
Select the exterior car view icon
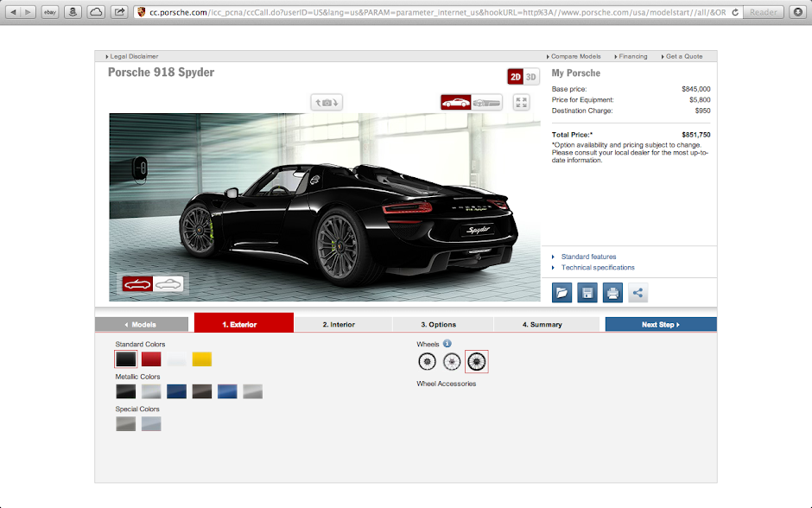(456, 103)
